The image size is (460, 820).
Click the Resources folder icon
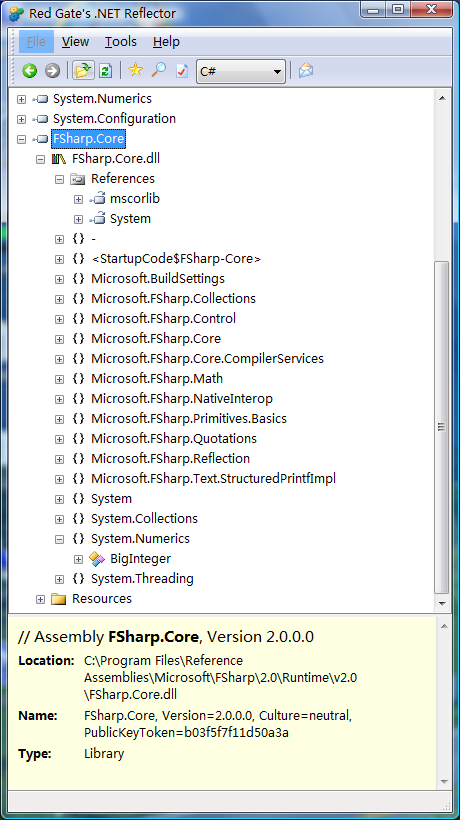click(59, 599)
